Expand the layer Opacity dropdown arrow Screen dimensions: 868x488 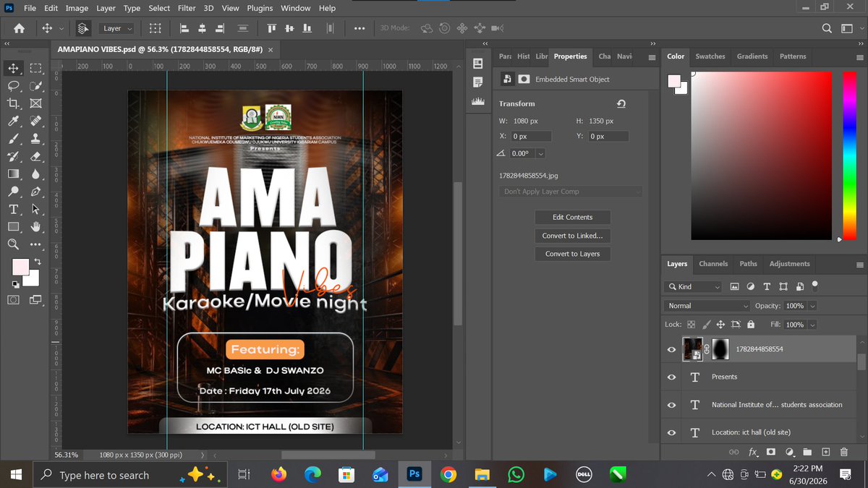pos(813,306)
